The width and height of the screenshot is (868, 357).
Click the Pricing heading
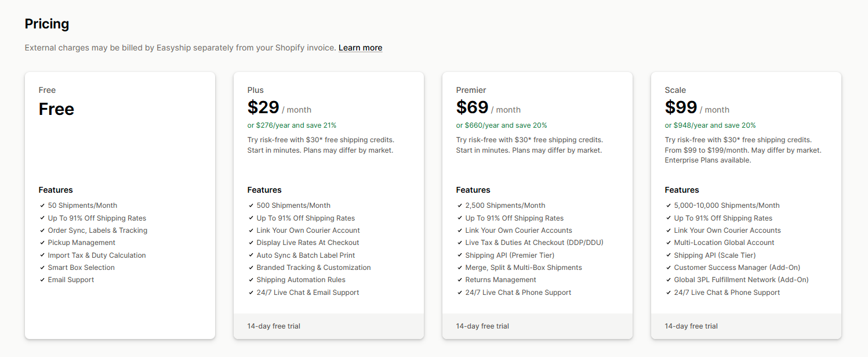(47, 24)
